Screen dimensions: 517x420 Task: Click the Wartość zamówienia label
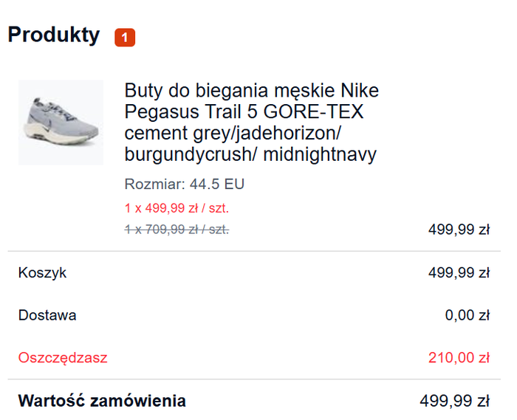[102, 402]
